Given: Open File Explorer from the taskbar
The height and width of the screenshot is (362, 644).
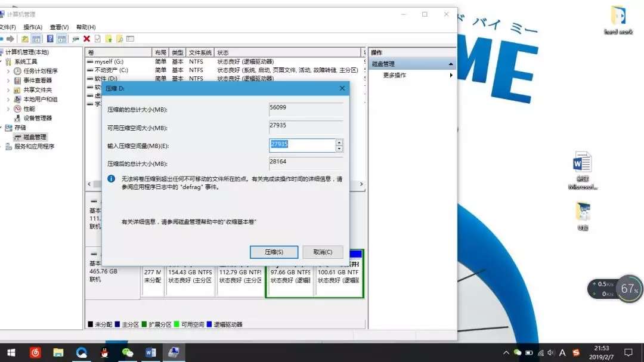Looking at the screenshot, I should point(58,352).
